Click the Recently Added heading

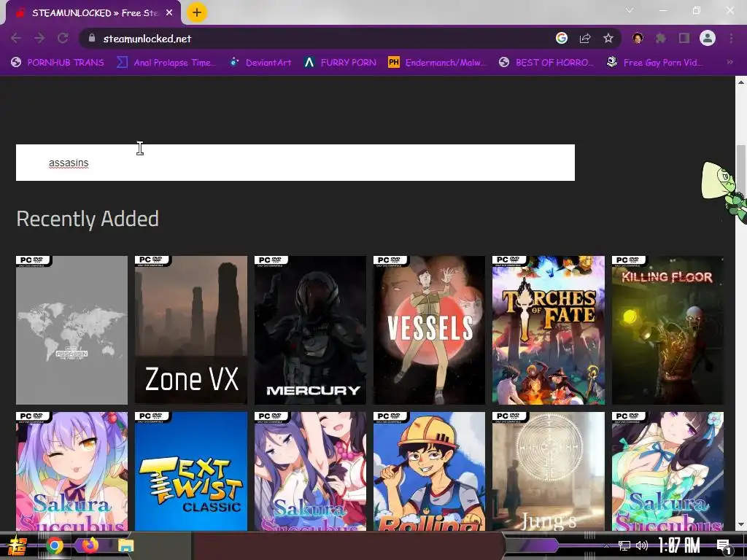(88, 219)
